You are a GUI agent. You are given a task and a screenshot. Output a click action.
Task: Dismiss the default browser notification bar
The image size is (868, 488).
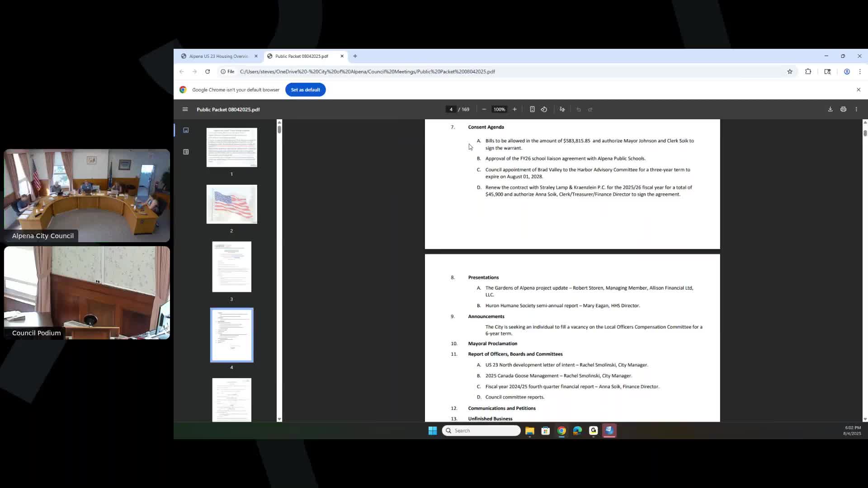click(x=859, y=89)
